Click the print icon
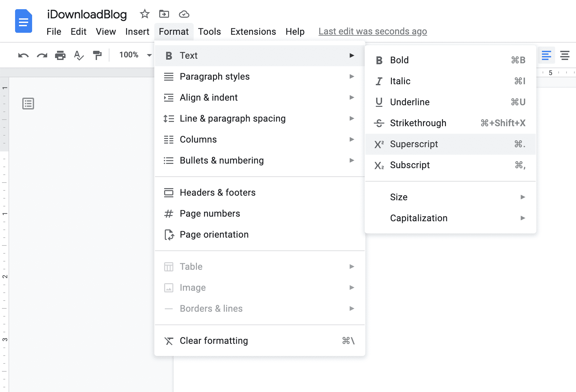Screen dimensions: 576x392 point(60,55)
